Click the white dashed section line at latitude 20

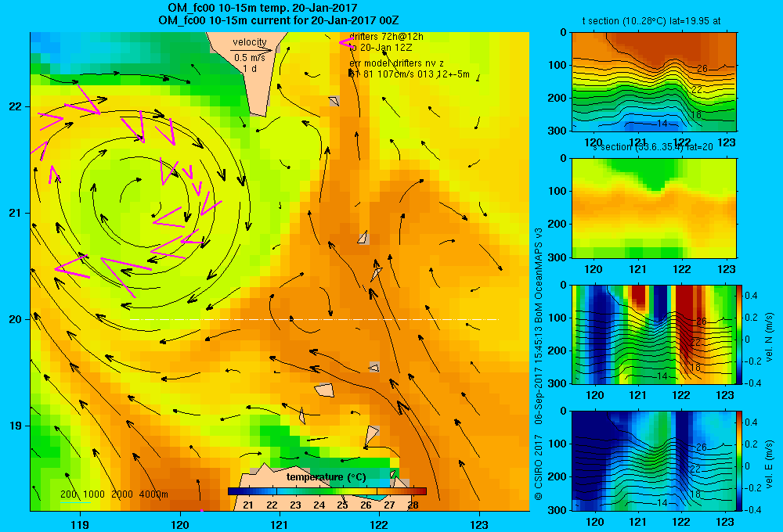[x=314, y=319]
